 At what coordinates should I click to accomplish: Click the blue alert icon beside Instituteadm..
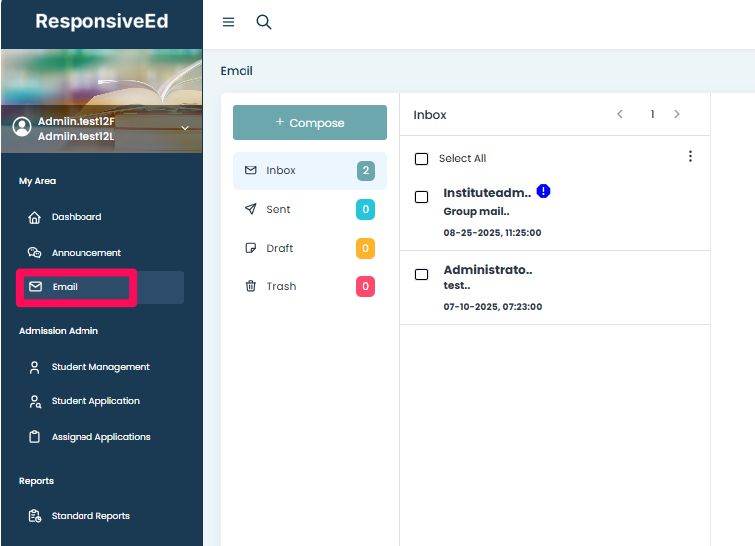[543, 191]
